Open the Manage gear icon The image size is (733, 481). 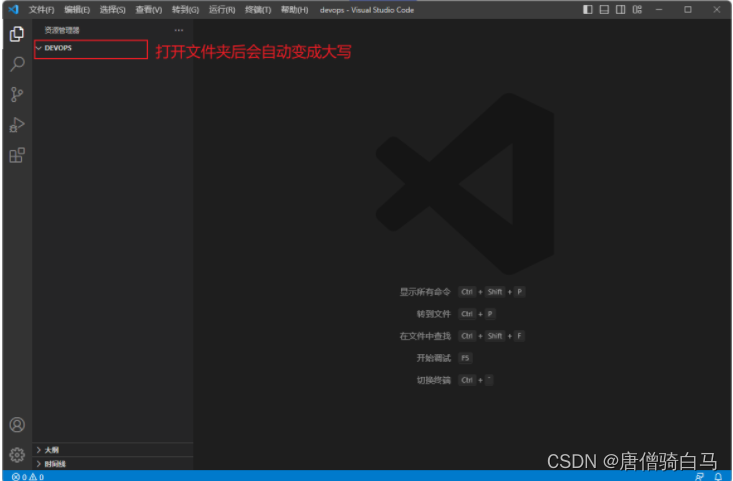pyautogui.click(x=17, y=454)
